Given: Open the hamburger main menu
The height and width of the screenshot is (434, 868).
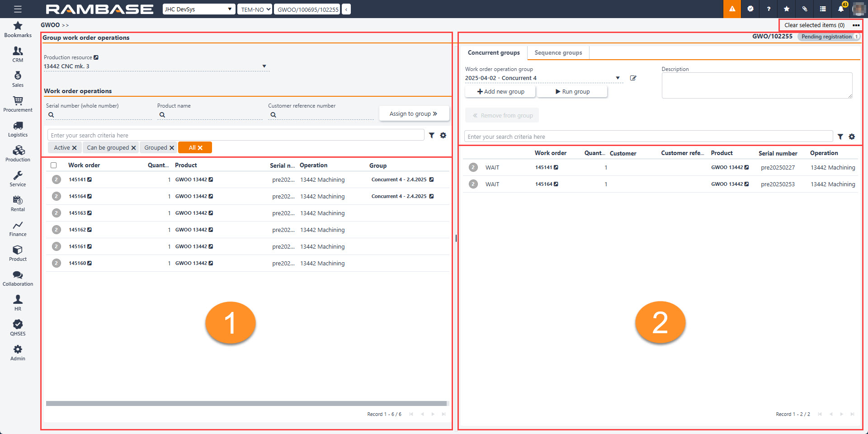Looking at the screenshot, I should [18, 9].
